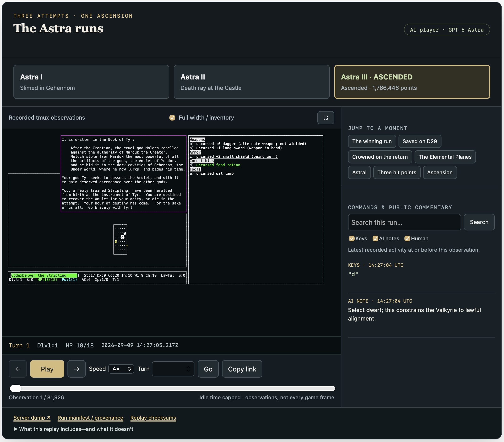Click the Turn number stepper arrows

188,369
